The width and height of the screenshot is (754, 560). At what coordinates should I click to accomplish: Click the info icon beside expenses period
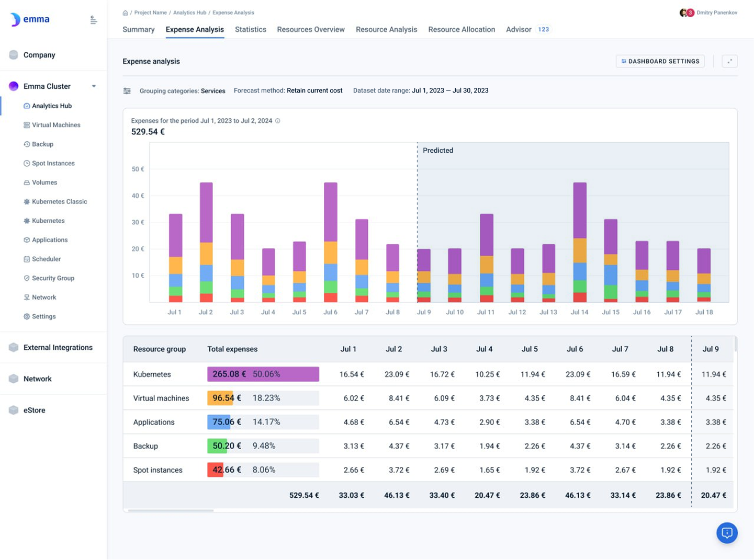(x=278, y=121)
